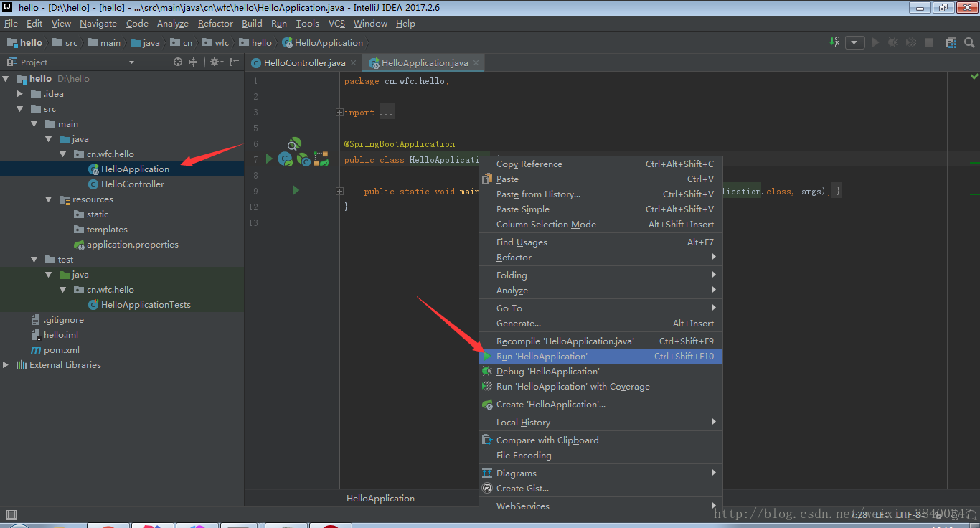Click the Build project binary arrow icon

coord(836,42)
